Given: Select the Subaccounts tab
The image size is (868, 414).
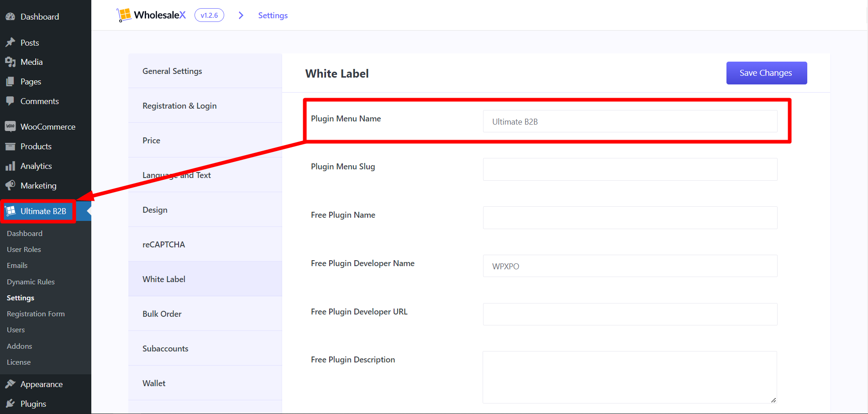Looking at the screenshot, I should (205, 348).
